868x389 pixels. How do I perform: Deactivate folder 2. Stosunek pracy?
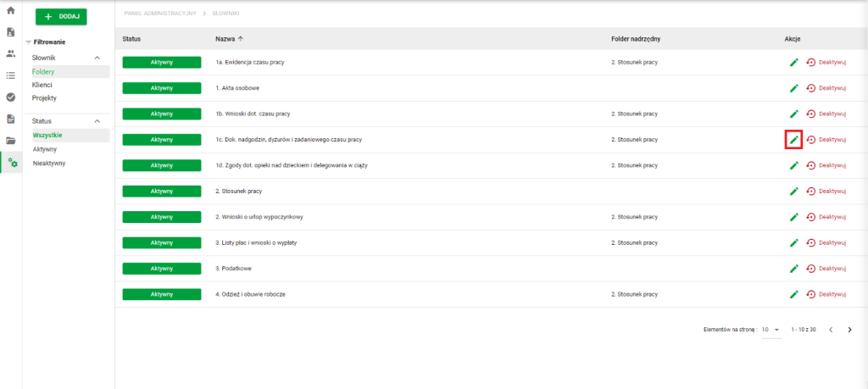pos(826,192)
